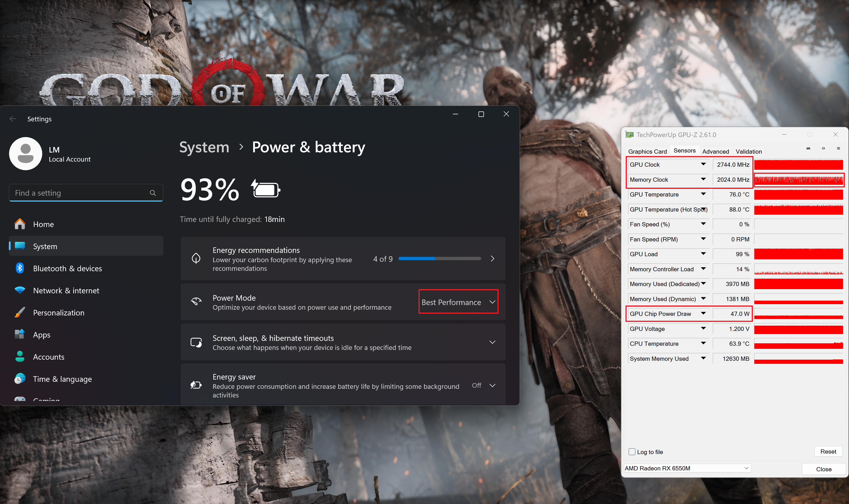849x504 pixels.
Task: Click the 12630 MB system memory value
Action: click(x=732, y=358)
